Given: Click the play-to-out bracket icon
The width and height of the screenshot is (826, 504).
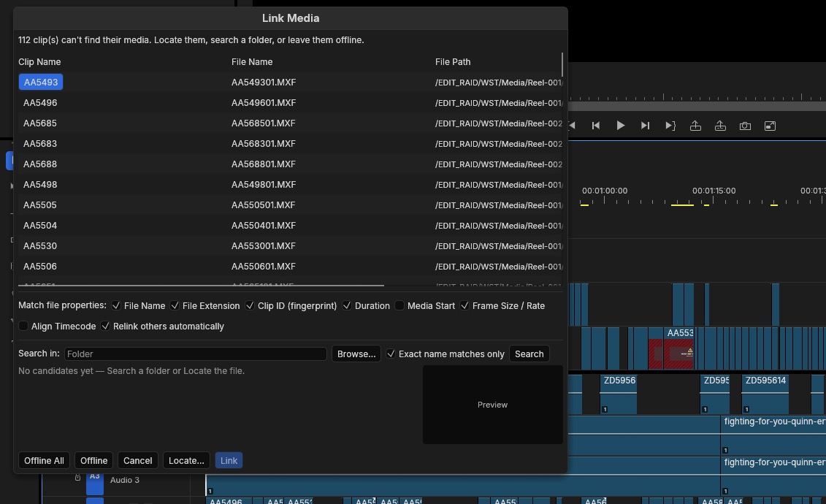Looking at the screenshot, I should 670,126.
